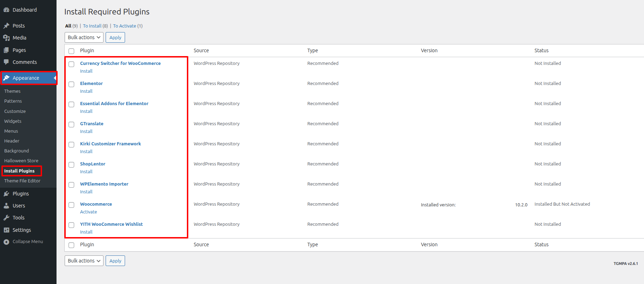Viewport: 644px width, 284px height.
Task: Click Install under GTranslate
Action: click(x=86, y=131)
